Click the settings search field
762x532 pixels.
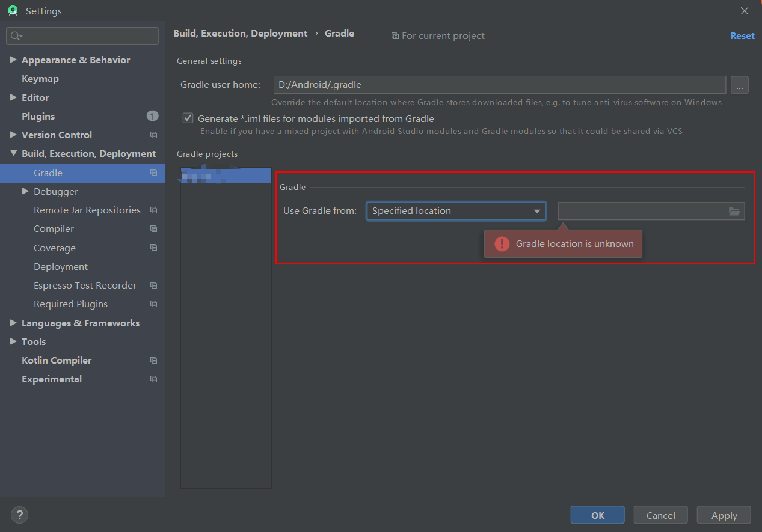82,36
